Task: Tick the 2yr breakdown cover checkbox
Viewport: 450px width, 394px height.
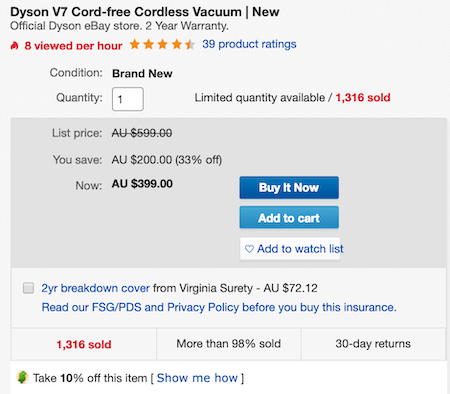Action: [28, 288]
